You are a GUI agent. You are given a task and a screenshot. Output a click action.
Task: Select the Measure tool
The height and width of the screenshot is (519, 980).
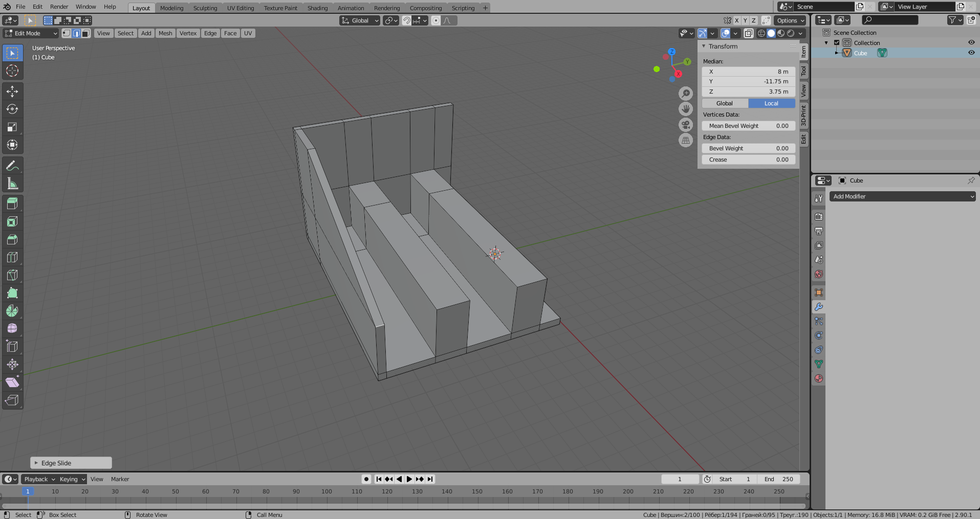12,184
